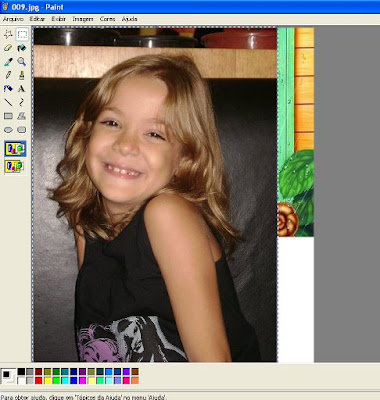
Task: Click the title text '009.jpg - Paint'
Action: (x=37, y=7)
